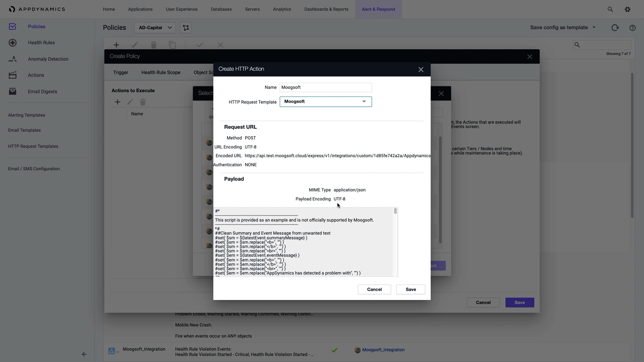644x362 pixels.
Task: Close the Create Policy dialog
Action: click(x=530, y=57)
